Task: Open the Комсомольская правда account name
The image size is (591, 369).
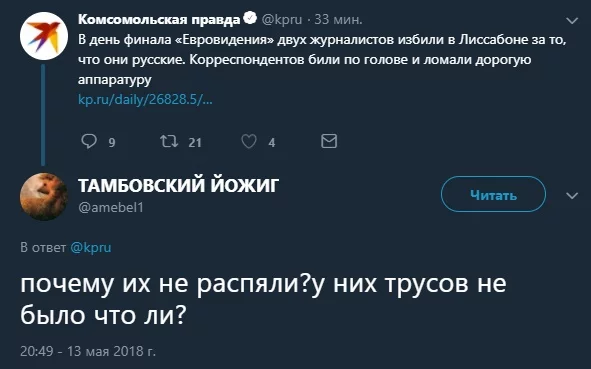Action: (159, 19)
